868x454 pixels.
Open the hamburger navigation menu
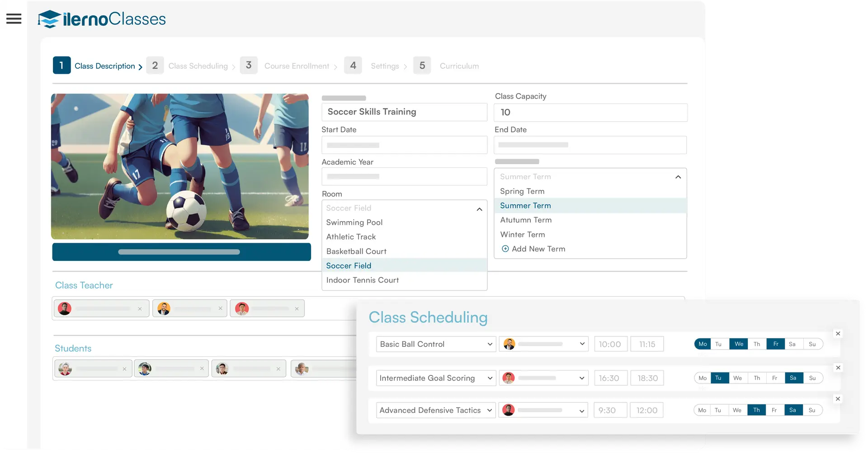click(14, 19)
